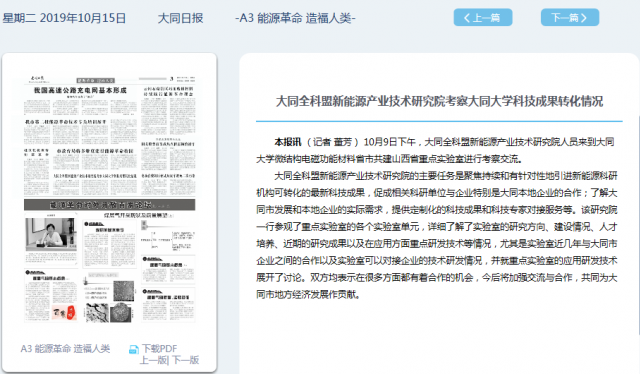Screen dimensions: 640x374
Task: Click the newspaper name 大同日报
Action: pyautogui.click(x=180, y=18)
